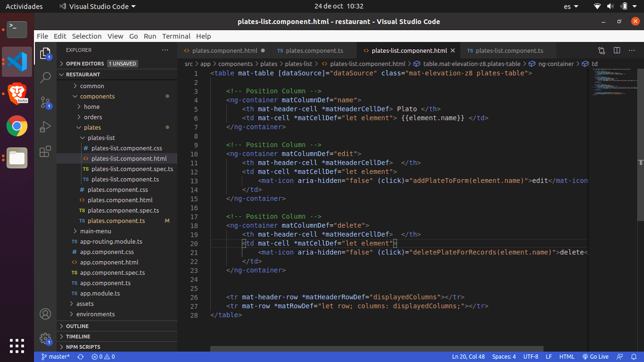Open the Extensions view
The width and height of the screenshot is (644, 362).
[45, 152]
